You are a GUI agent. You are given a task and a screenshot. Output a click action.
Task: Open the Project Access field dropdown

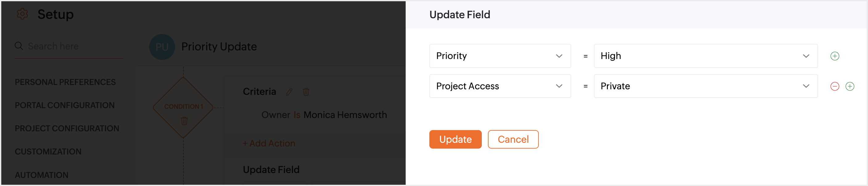500,87
